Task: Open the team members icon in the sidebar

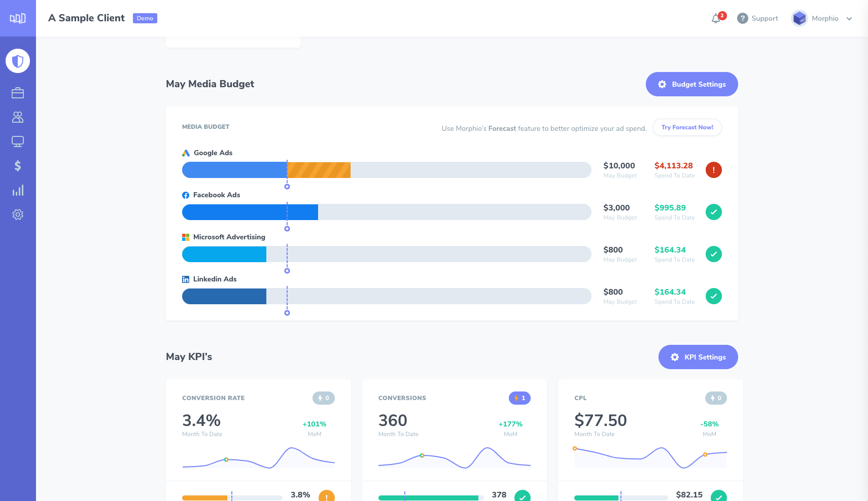Action: 18,117
